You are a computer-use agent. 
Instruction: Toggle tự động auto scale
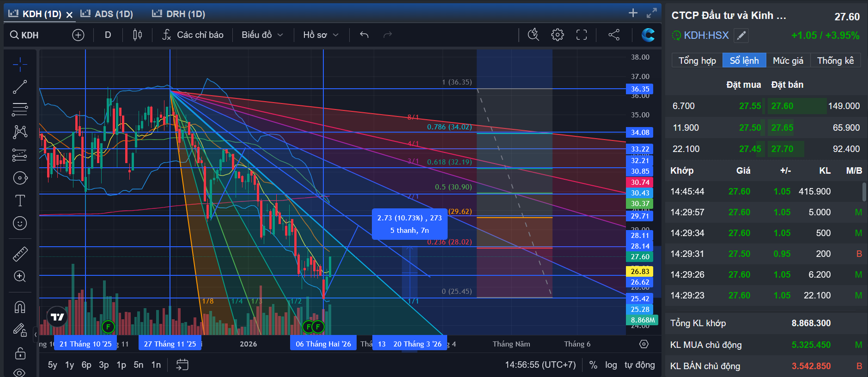point(640,365)
